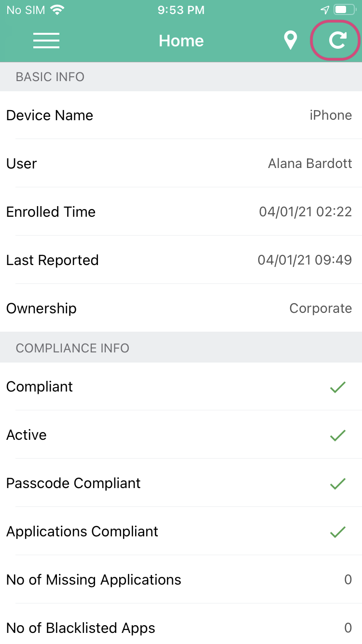Tap the green checkmark next to Compliant
This screenshot has width=362, height=644.
pos(337,387)
